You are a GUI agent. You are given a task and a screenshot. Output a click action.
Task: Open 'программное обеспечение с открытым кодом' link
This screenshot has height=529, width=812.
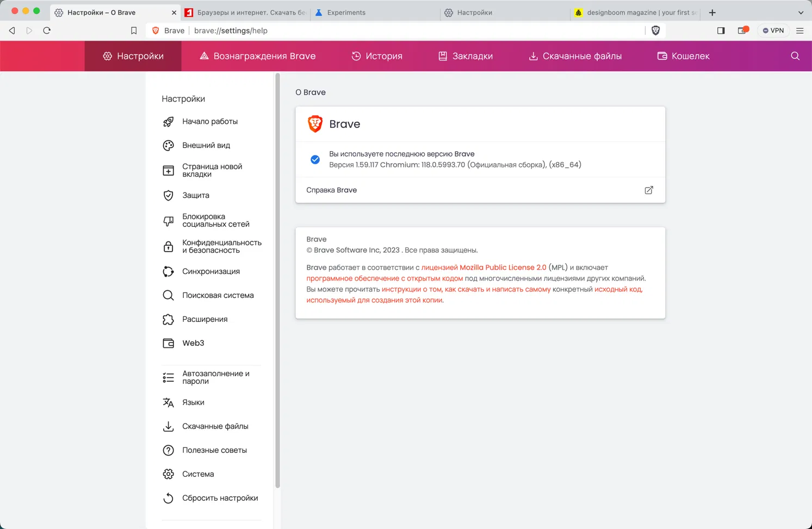tap(385, 278)
